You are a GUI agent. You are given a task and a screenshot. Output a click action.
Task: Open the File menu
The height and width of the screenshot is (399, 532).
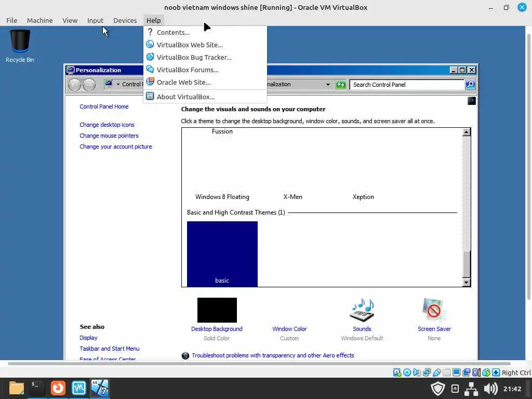click(11, 20)
